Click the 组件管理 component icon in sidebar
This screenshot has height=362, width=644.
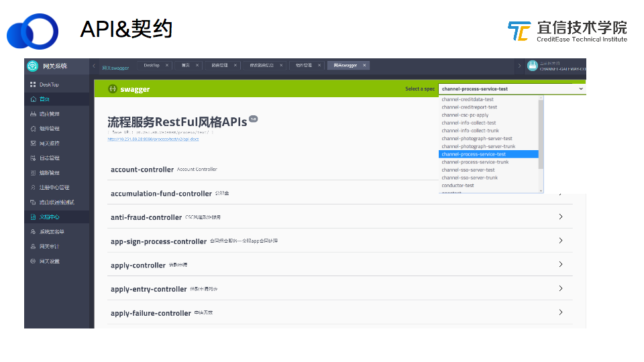34,129
